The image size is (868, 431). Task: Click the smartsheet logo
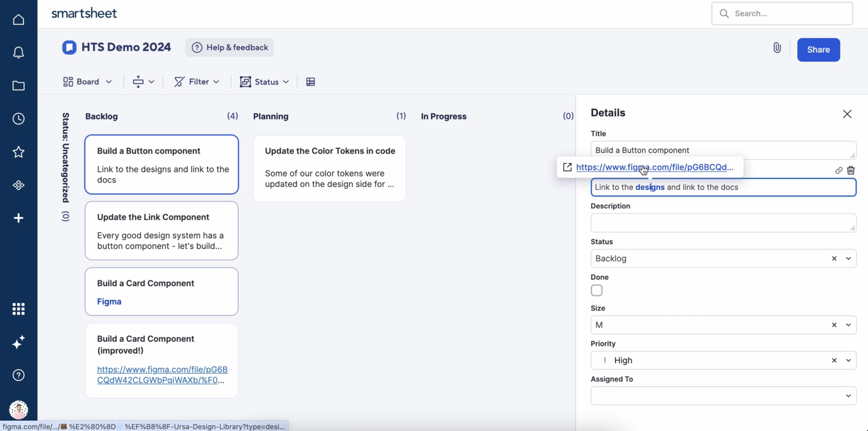click(x=84, y=13)
